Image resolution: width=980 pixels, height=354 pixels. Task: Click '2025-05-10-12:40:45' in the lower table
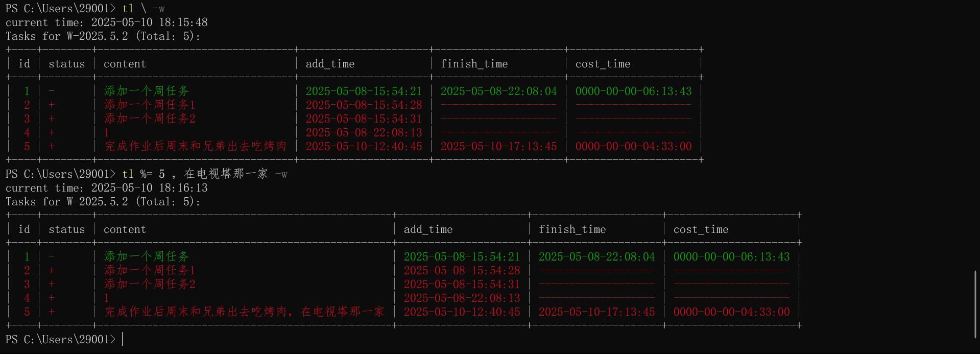coord(462,312)
